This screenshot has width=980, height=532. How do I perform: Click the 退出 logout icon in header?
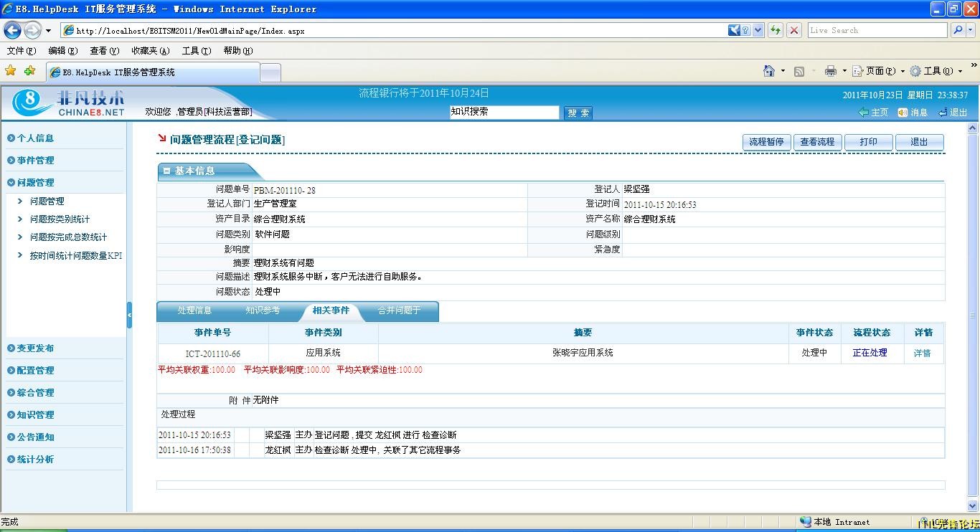[x=953, y=113]
